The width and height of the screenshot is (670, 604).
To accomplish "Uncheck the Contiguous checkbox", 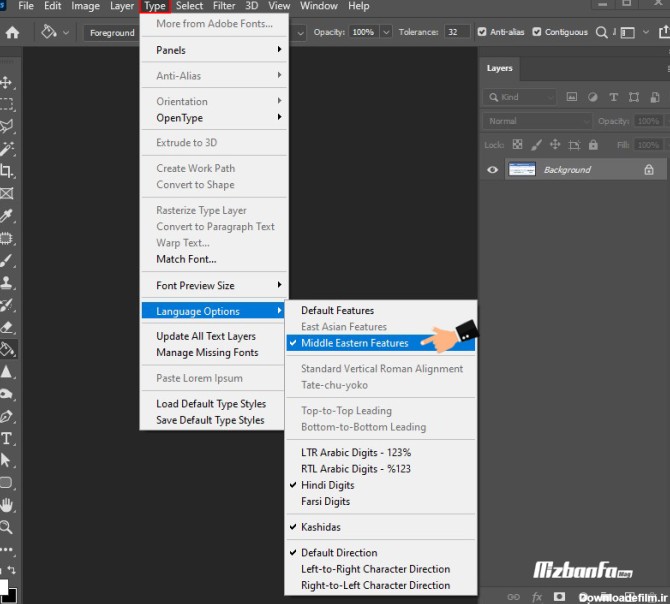I will coord(537,32).
